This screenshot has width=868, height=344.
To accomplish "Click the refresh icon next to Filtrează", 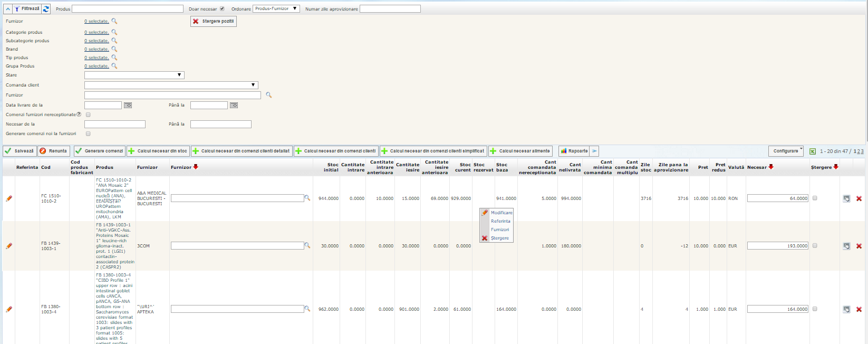I will [x=46, y=9].
